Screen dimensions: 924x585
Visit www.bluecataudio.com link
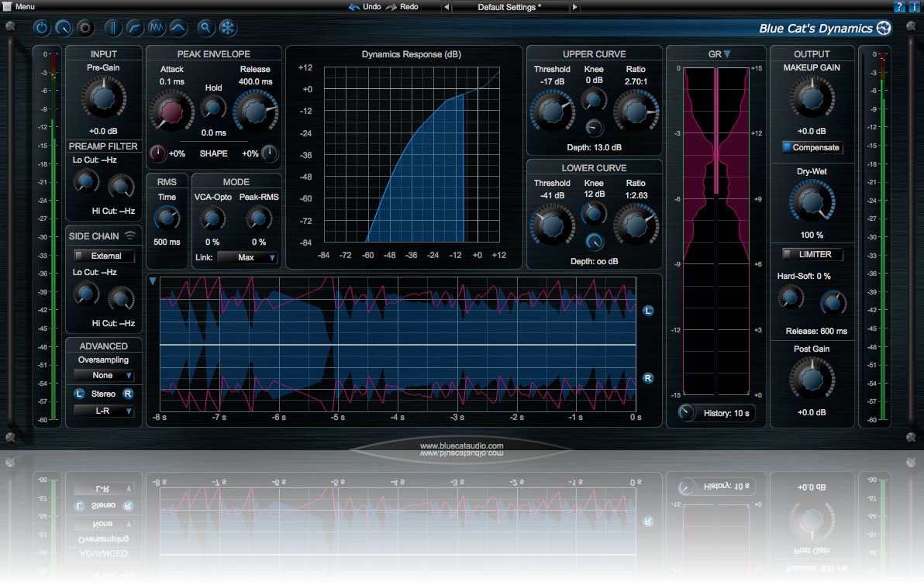coord(461,446)
